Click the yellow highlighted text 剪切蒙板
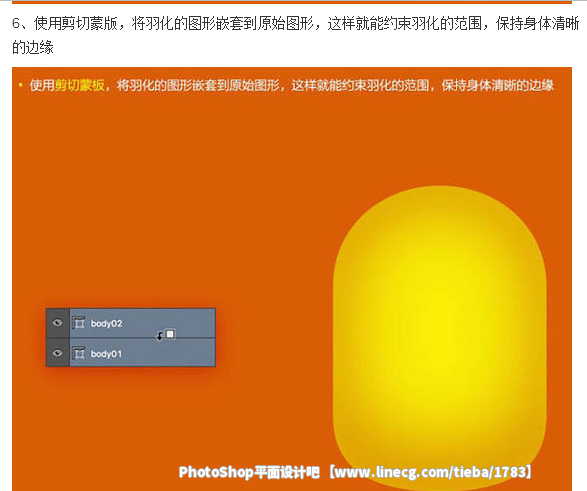587x491 pixels. pos(80,85)
